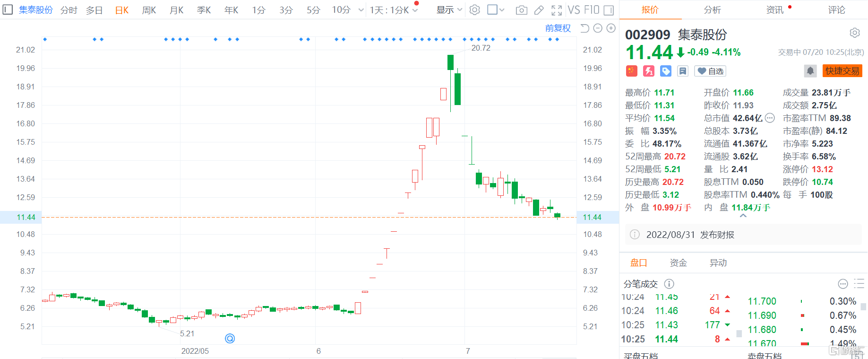868x359 pixels.
Task: Take a chart snapshot with camera icon
Action: click(521, 10)
